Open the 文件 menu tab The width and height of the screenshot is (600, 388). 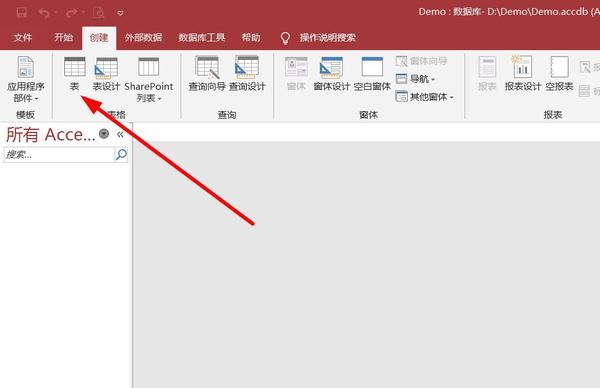click(23, 37)
